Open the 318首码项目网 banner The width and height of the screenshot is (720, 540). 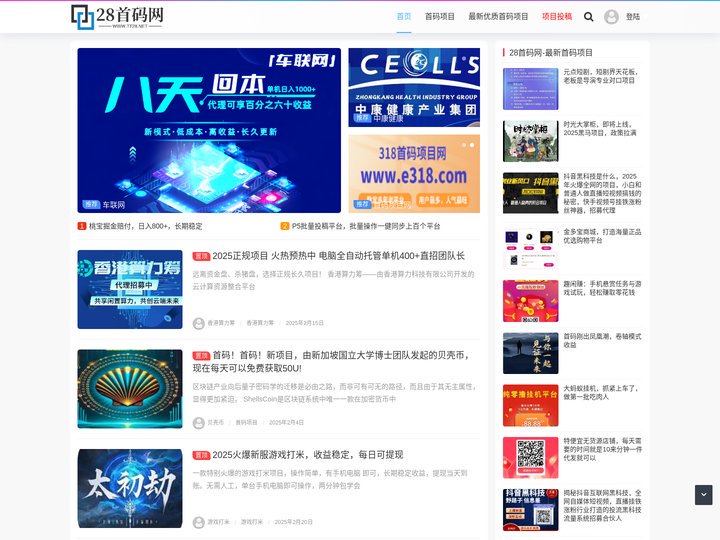414,174
